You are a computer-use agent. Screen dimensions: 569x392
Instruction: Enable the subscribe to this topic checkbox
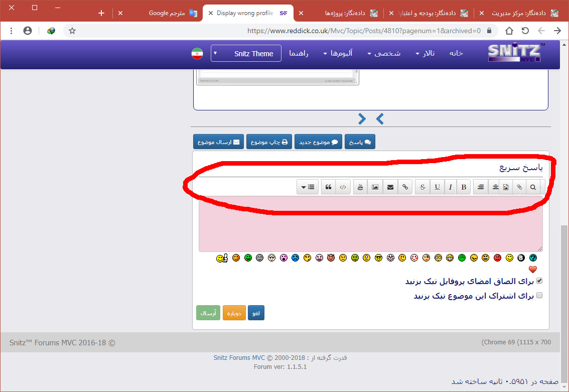[x=539, y=296]
